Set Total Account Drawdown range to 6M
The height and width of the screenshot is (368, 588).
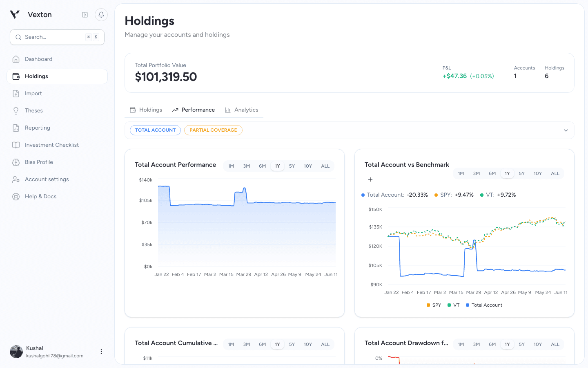point(492,344)
